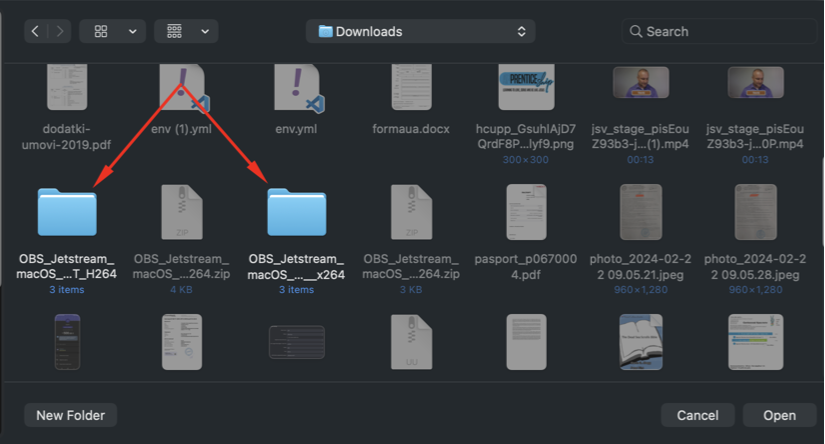Select the phone screenshot thumbnail in bottom row

[67, 342]
